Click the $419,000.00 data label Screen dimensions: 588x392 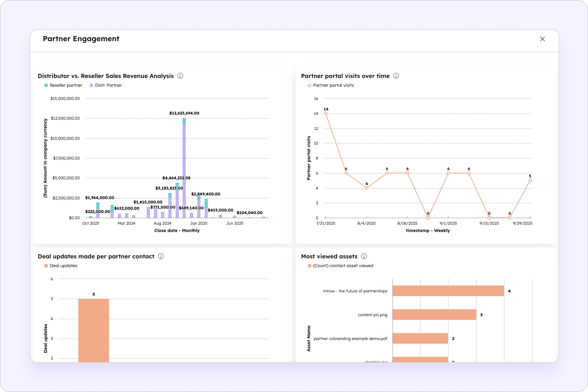coord(220,210)
